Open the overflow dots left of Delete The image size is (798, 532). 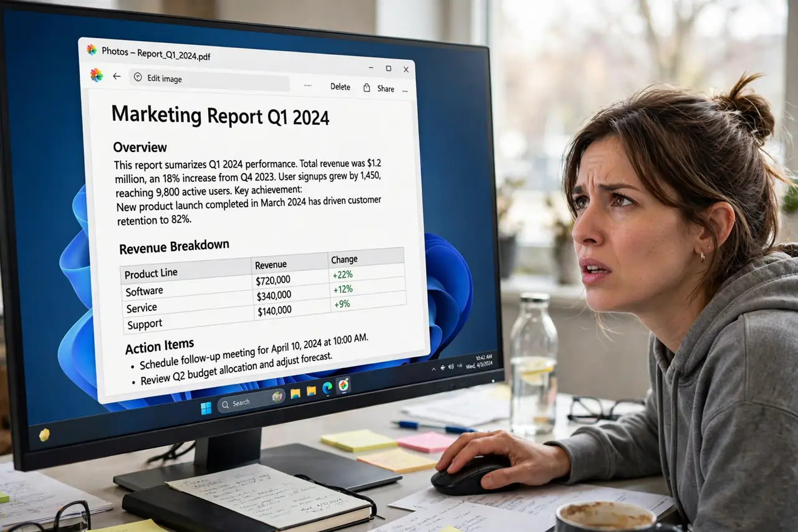tap(307, 85)
